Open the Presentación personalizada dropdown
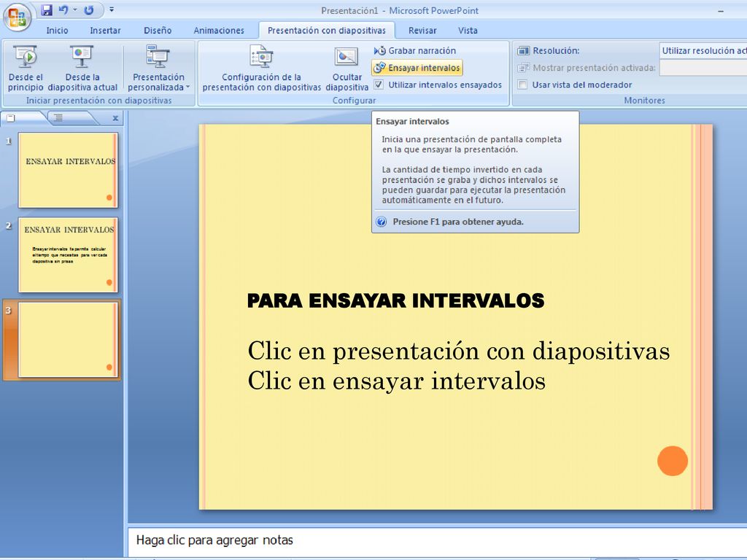The height and width of the screenshot is (560, 747). click(x=158, y=68)
